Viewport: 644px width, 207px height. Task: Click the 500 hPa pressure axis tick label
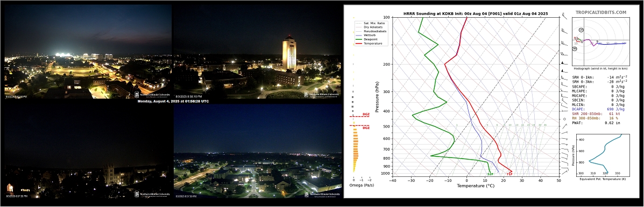pyautogui.click(x=387, y=126)
